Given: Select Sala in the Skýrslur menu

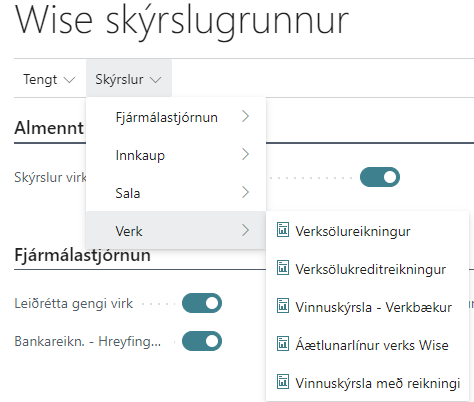Looking at the screenshot, I should (x=176, y=193).
